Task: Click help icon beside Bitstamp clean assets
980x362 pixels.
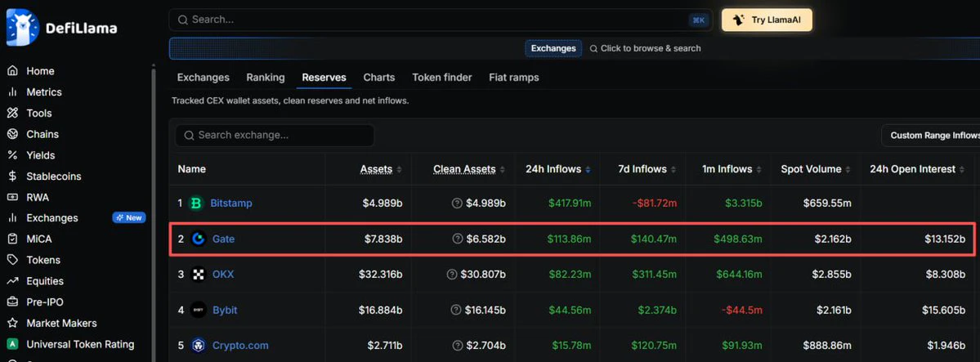Action: coord(457,203)
